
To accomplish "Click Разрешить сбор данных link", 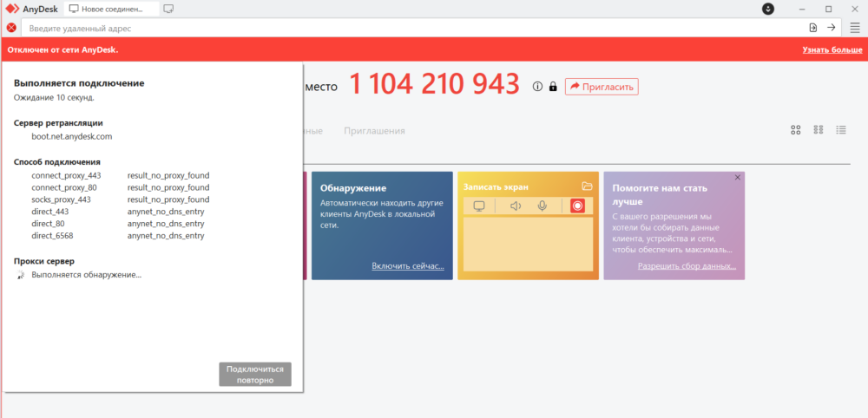I will coord(687,266).
